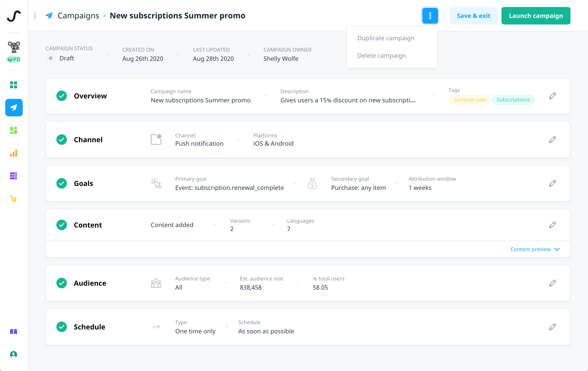Image resolution: width=588 pixels, height=371 pixels.
Task: Click the Overview section heading
Action: [90, 96]
